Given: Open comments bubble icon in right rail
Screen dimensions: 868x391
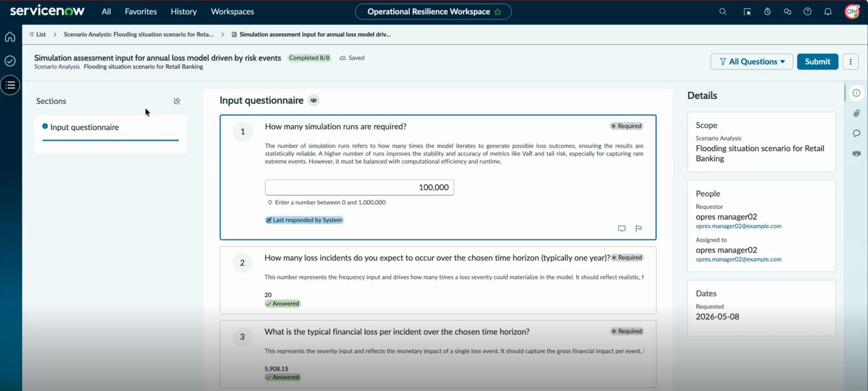Looking at the screenshot, I should 856,133.
